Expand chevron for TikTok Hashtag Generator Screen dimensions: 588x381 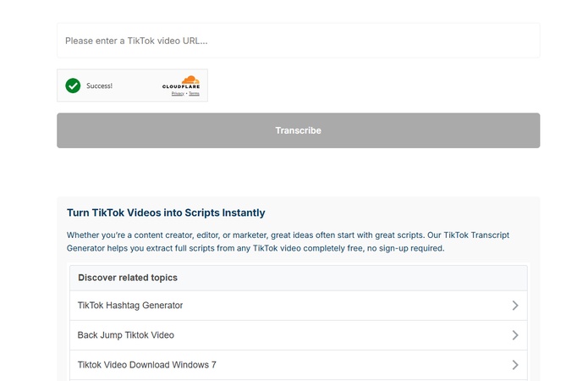pos(515,305)
